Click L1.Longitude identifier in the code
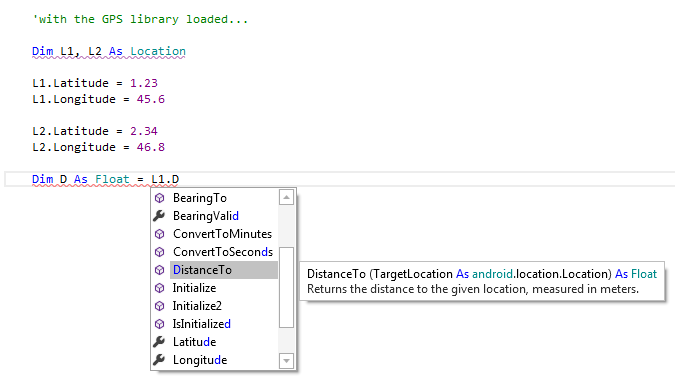Viewport: 675px width, 384px height. point(74,99)
